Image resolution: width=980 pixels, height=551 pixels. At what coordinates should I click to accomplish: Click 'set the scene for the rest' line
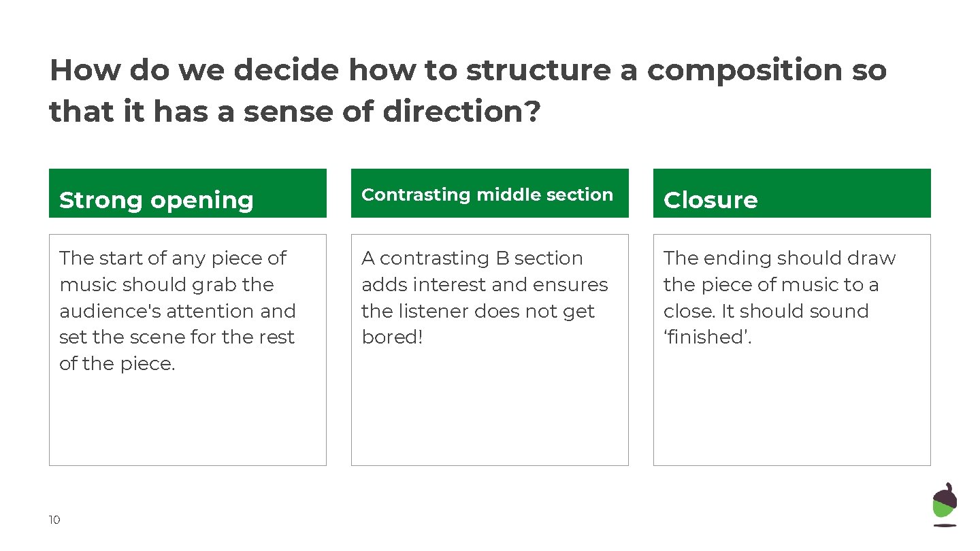177,337
